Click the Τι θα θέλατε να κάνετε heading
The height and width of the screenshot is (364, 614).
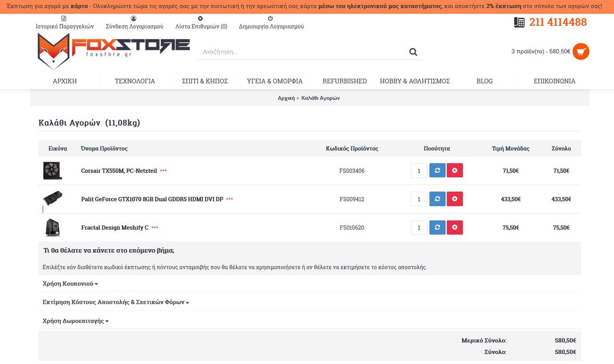pyautogui.click(x=109, y=250)
